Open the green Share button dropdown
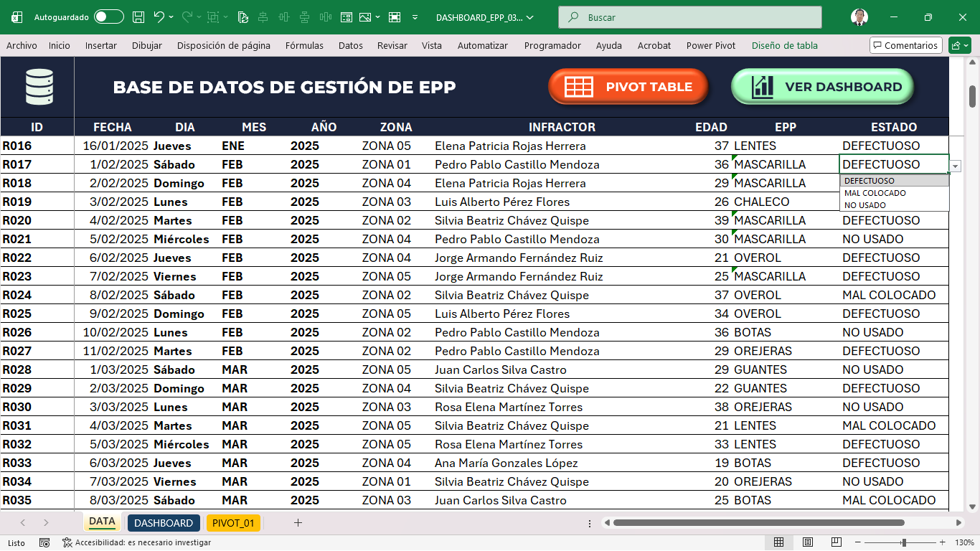980x551 pixels. (959, 45)
